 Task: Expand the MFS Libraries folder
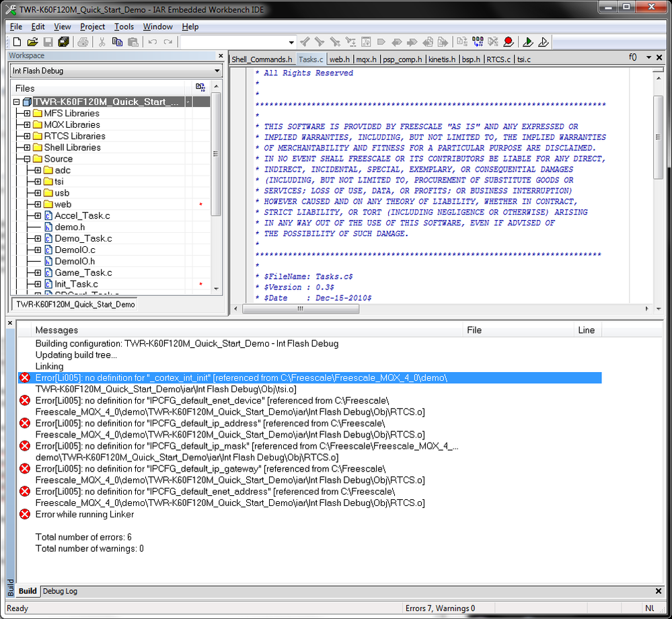coord(27,113)
